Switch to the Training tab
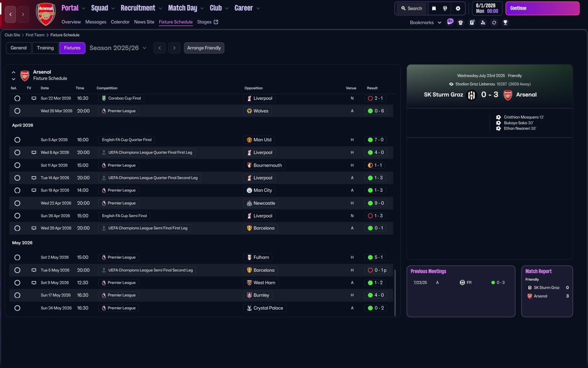This screenshot has height=368, width=588. pyautogui.click(x=45, y=48)
